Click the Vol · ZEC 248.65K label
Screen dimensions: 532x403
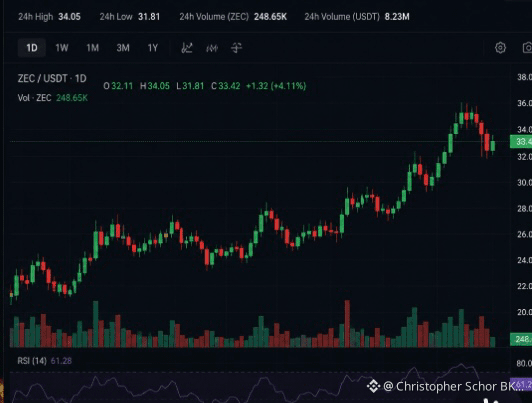pos(53,98)
